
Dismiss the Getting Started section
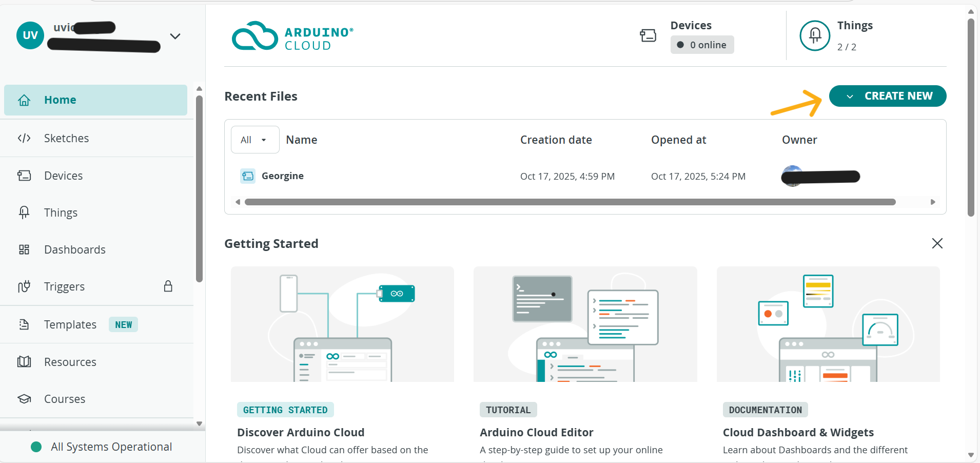937,243
